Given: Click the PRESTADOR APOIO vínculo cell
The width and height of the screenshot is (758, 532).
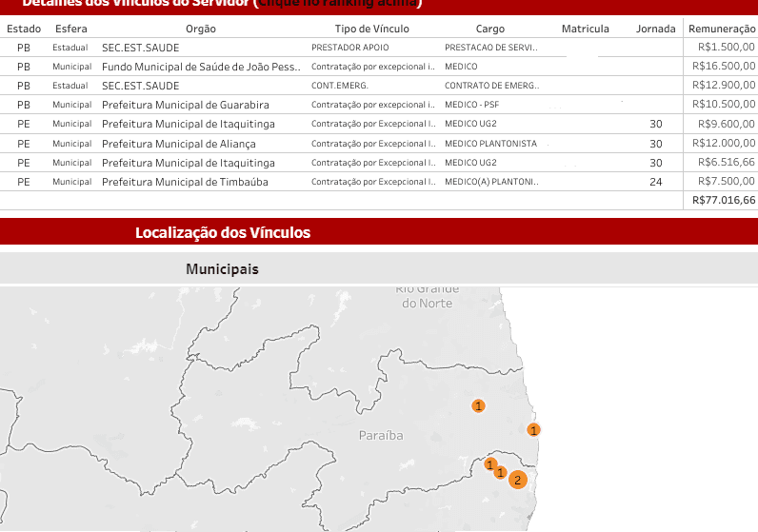Looking at the screenshot, I should pyautogui.click(x=349, y=47).
